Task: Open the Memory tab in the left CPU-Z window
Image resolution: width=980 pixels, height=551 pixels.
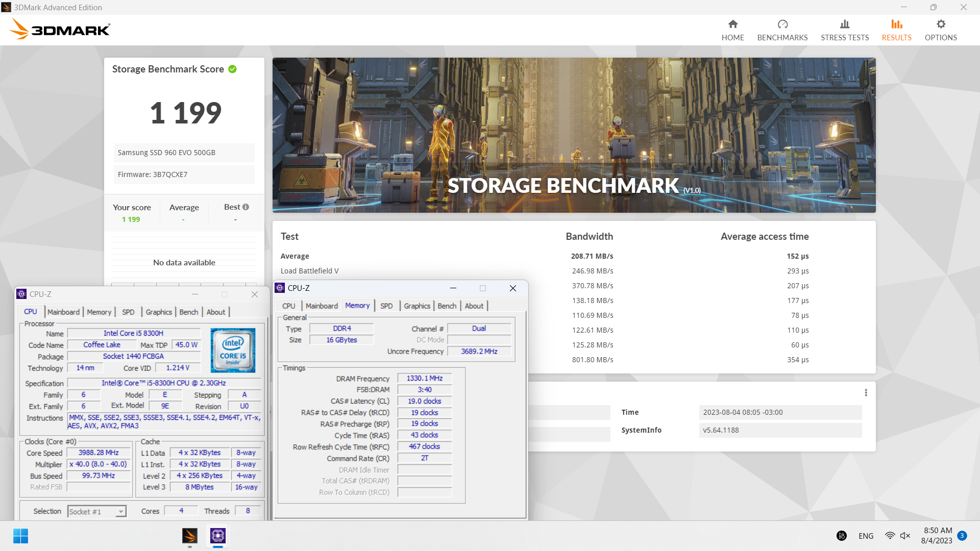Action: (x=99, y=312)
